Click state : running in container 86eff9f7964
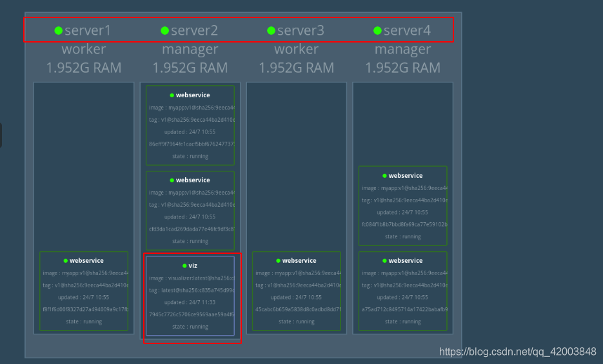This screenshot has width=603, height=364. (190, 157)
